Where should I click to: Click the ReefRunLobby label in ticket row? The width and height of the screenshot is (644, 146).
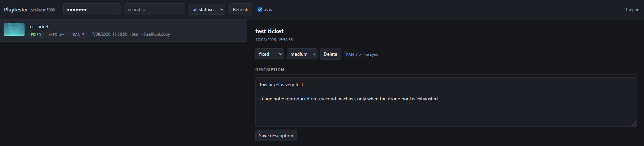[x=157, y=34]
